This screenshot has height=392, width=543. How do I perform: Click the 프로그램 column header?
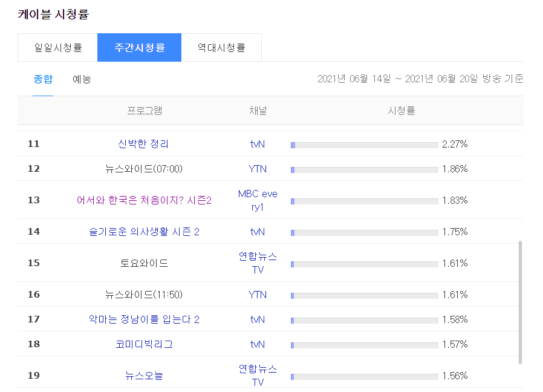click(145, 111)
